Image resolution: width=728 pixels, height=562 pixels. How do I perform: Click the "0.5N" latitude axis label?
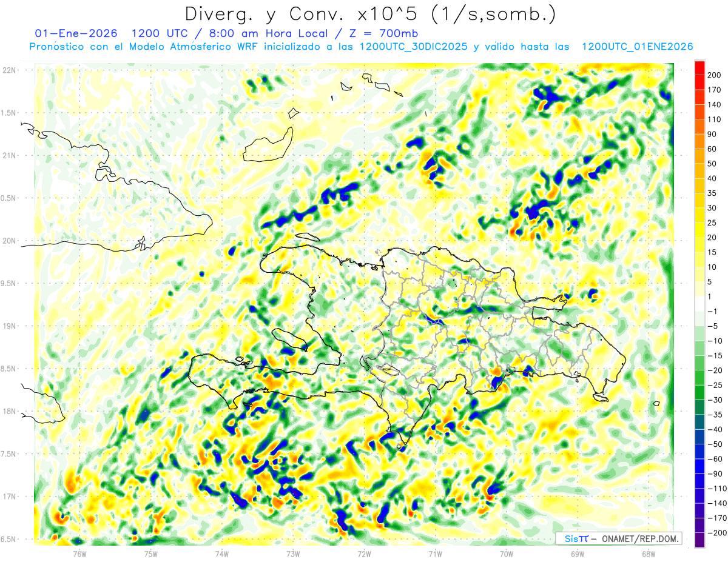tap(9, 198)
